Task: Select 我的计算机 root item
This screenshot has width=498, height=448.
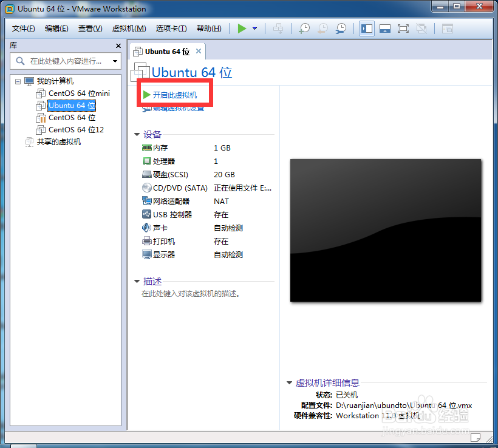Action: click(55, 81)
